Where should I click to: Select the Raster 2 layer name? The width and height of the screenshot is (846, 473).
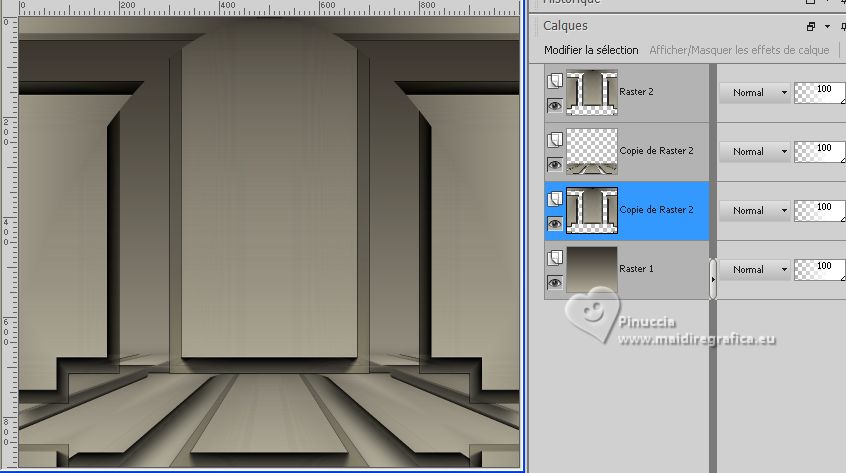coord(636,92)
